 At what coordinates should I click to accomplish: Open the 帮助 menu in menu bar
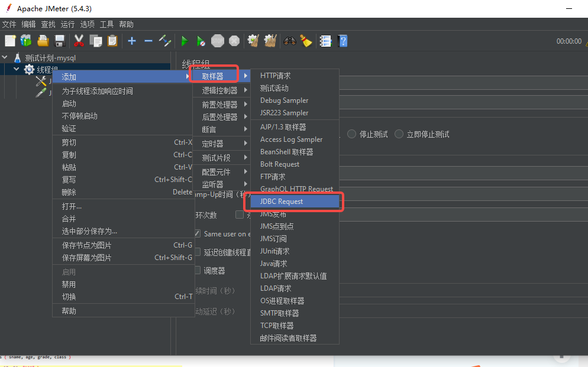click(126, 24)
